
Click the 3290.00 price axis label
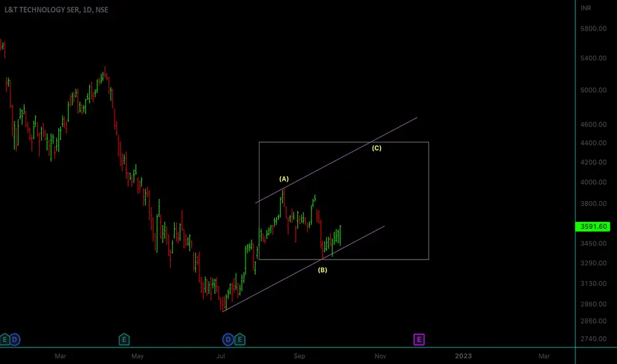tap(593, 263)
